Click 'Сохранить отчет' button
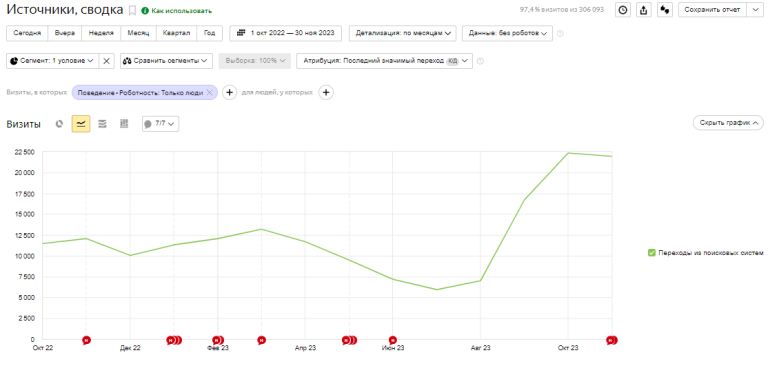768x375 pixels. click(x=712, y=10)
